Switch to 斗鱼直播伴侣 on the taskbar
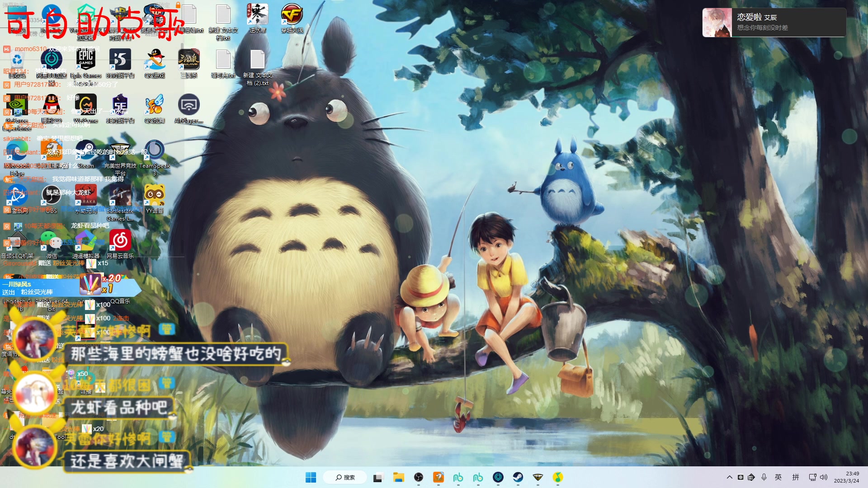Viewport: 868px width, 488px height. coord(439,477)
